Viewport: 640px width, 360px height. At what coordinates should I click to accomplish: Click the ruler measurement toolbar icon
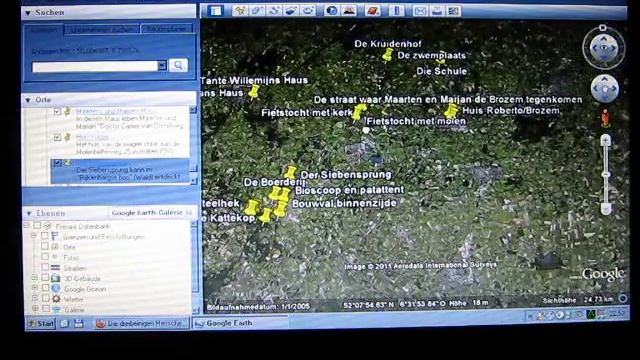click(396, 11)
